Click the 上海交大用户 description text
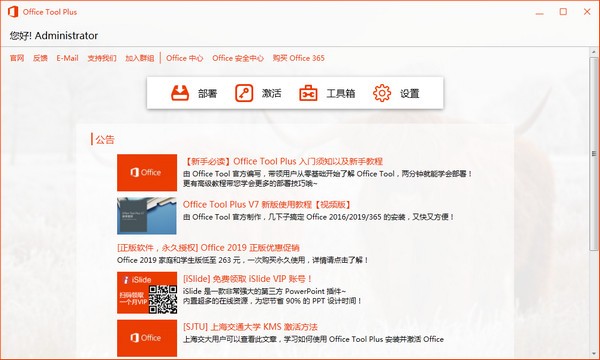The image size is (600, 360). (x=313, y=339)
